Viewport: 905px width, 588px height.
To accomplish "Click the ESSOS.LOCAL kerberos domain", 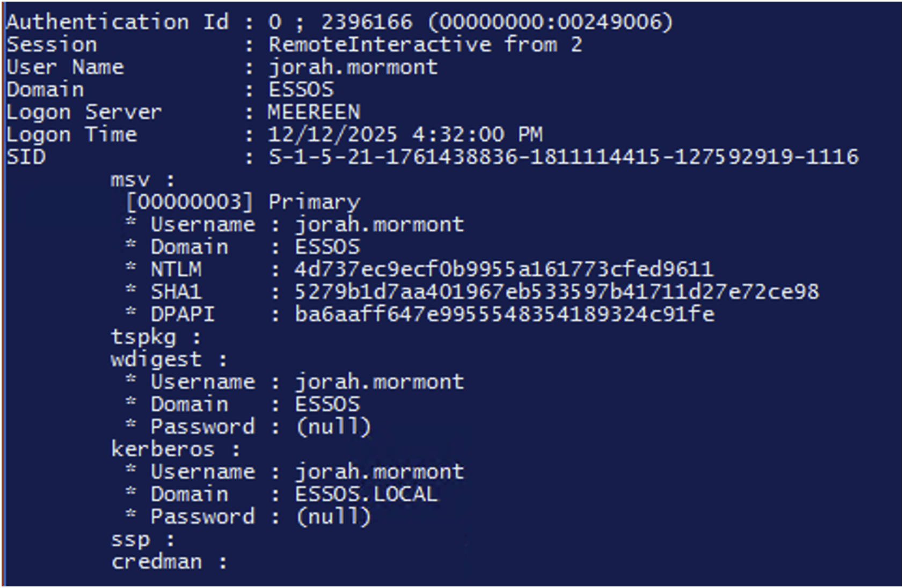I will coord(366,494).
